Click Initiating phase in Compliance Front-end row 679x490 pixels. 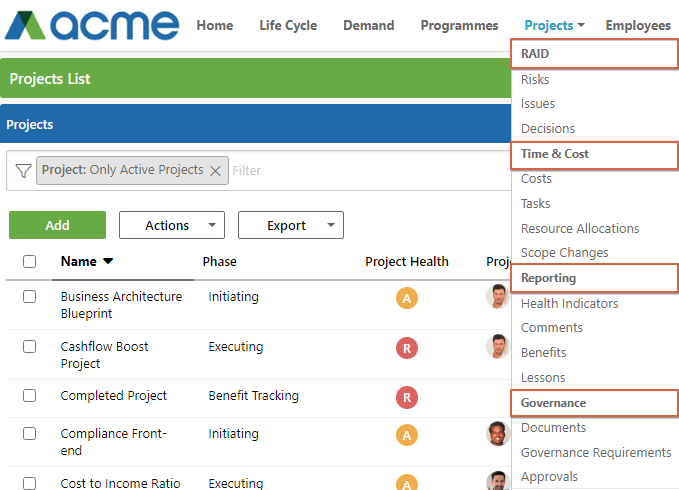pos(233,434)
